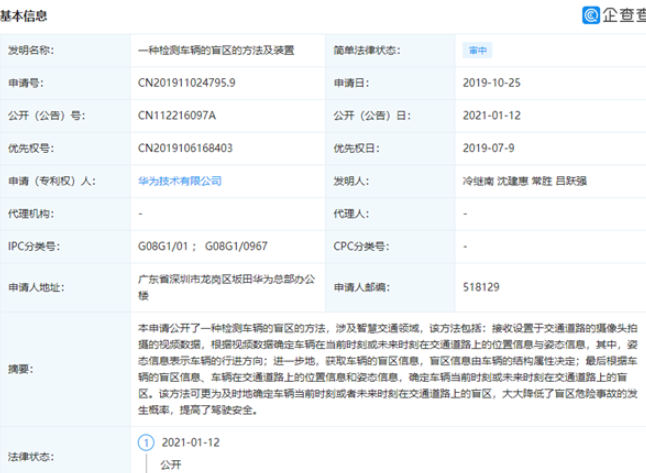Select IPC code G08G1/0967
646x473 pixels.
point(236,246)
